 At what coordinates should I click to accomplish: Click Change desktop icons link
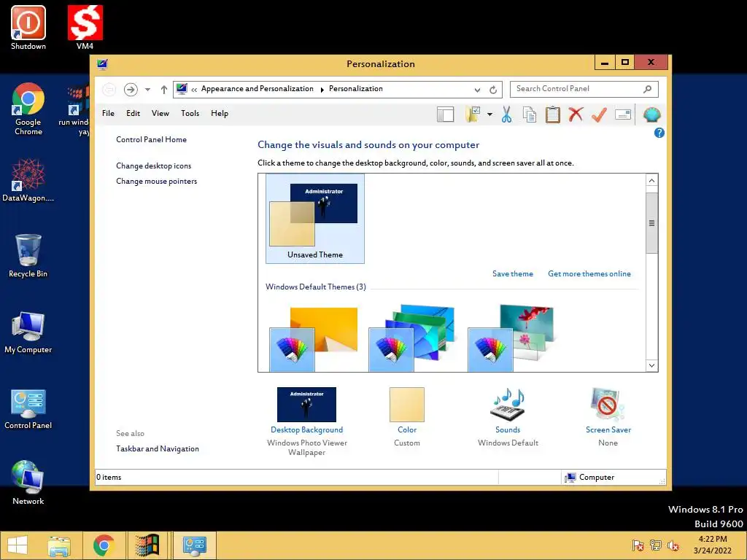click(x=153, y=166)
